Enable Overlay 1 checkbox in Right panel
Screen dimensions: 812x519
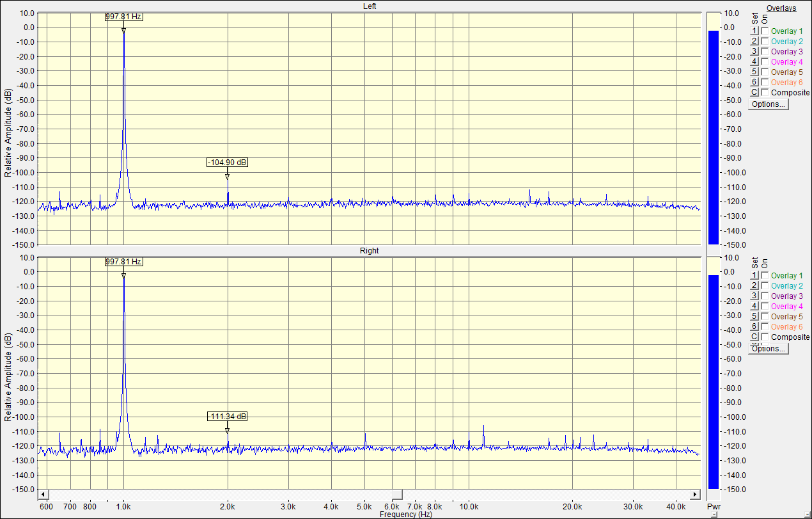765,275
